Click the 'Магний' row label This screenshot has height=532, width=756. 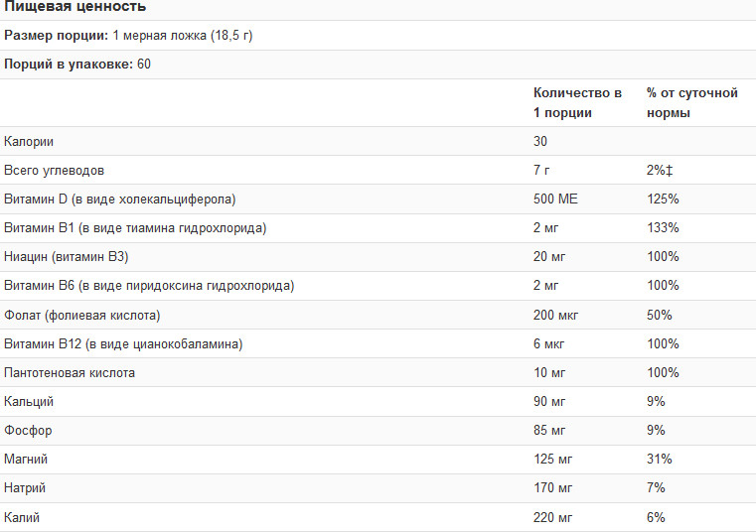(x=26, y=460)
